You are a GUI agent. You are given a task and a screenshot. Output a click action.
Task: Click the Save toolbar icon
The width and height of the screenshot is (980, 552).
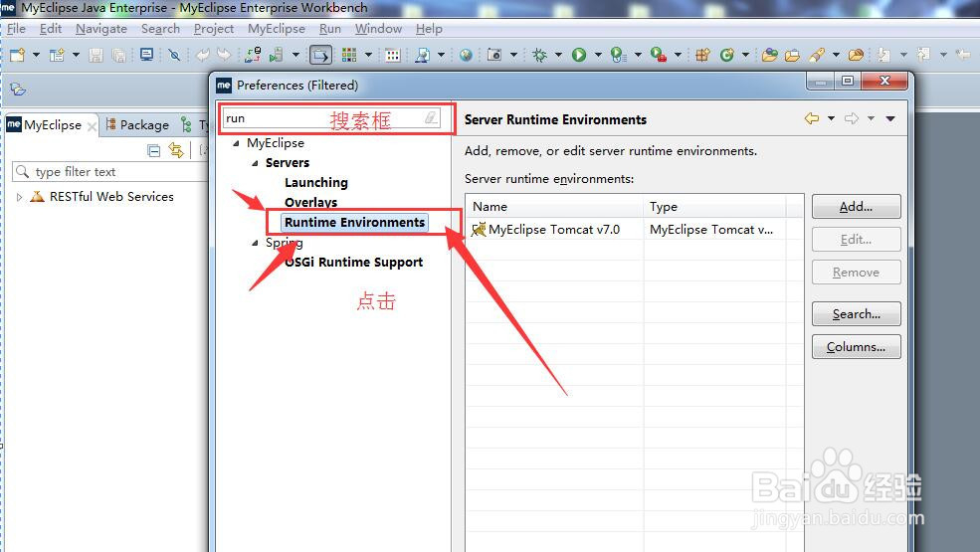tap(96, 55)
